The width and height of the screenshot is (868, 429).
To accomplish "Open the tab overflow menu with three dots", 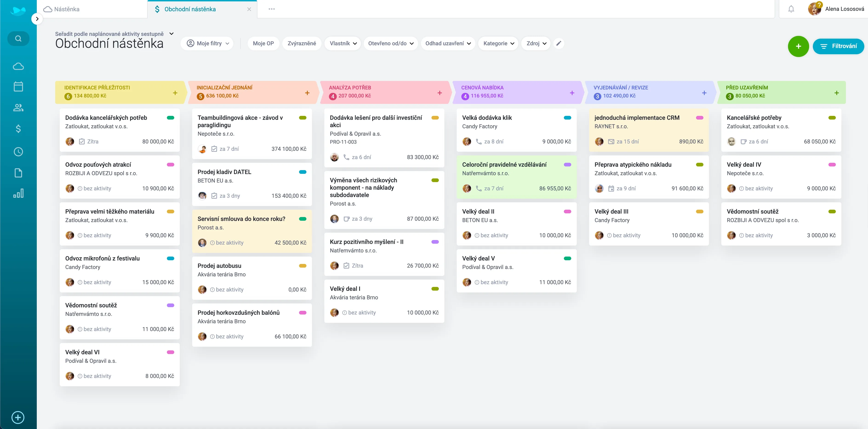I will [x=271, y=9].
